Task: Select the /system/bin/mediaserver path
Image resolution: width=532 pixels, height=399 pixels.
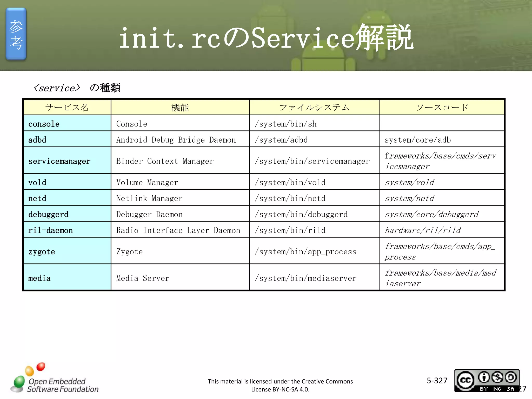Action: pos(305,278)
